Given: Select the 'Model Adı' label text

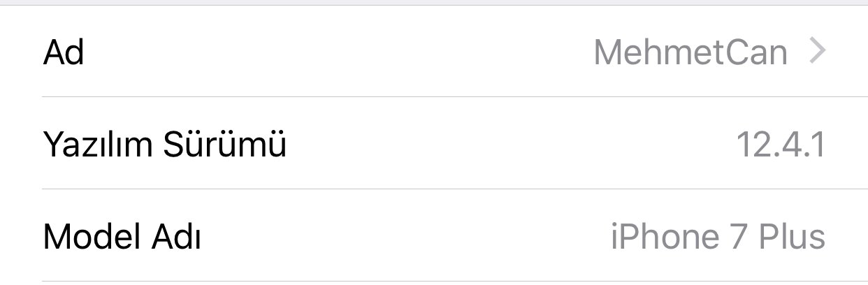Looking at the screenshot, I should [x=122, y=237].
